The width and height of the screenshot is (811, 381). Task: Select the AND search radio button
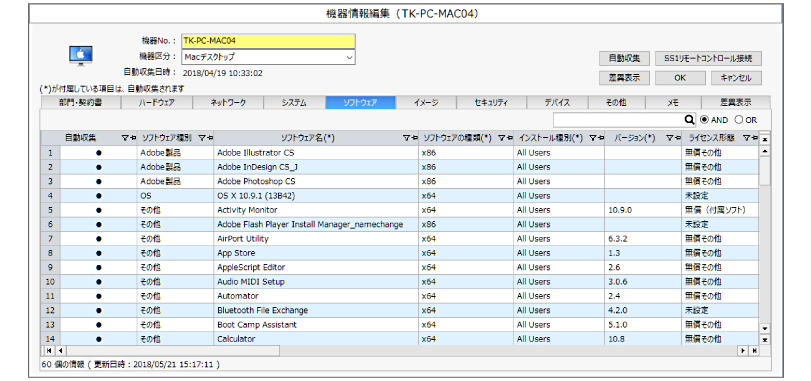704,119
